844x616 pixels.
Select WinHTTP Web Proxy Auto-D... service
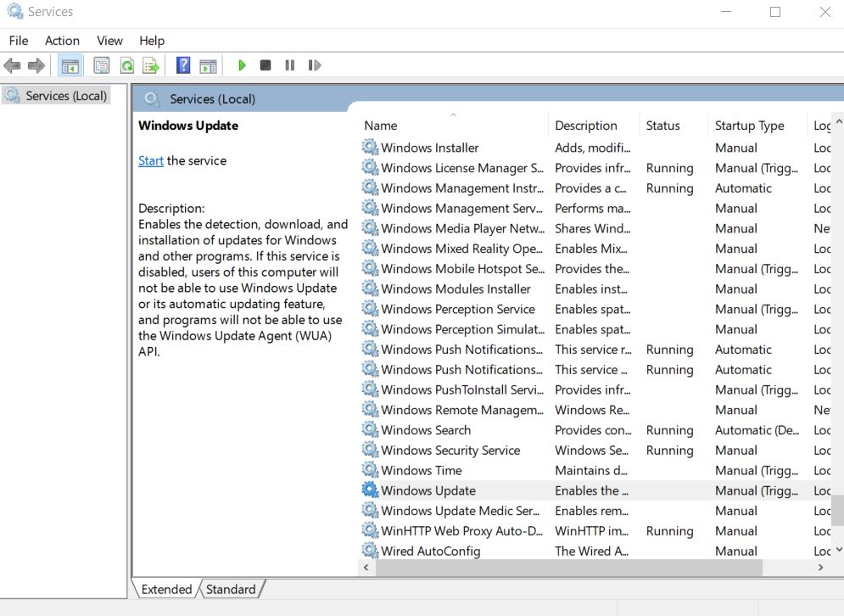pos(595,531)
